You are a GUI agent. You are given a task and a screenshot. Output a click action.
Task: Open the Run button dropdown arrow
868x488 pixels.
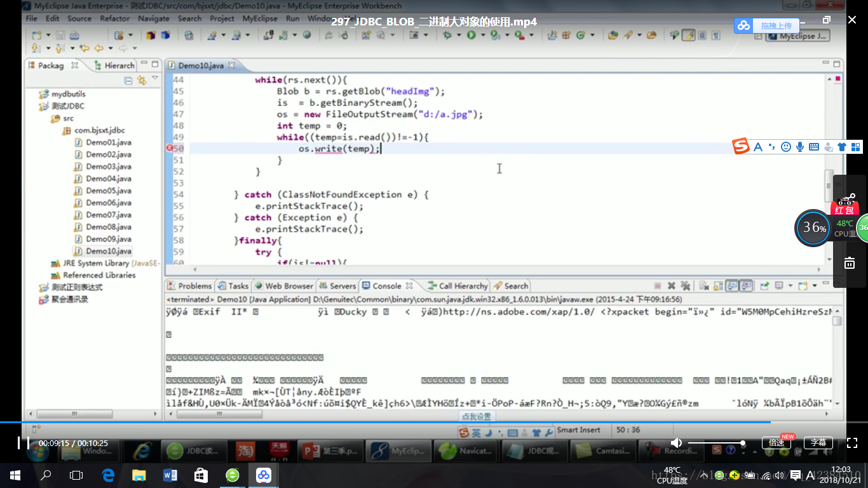click(483, 36)
